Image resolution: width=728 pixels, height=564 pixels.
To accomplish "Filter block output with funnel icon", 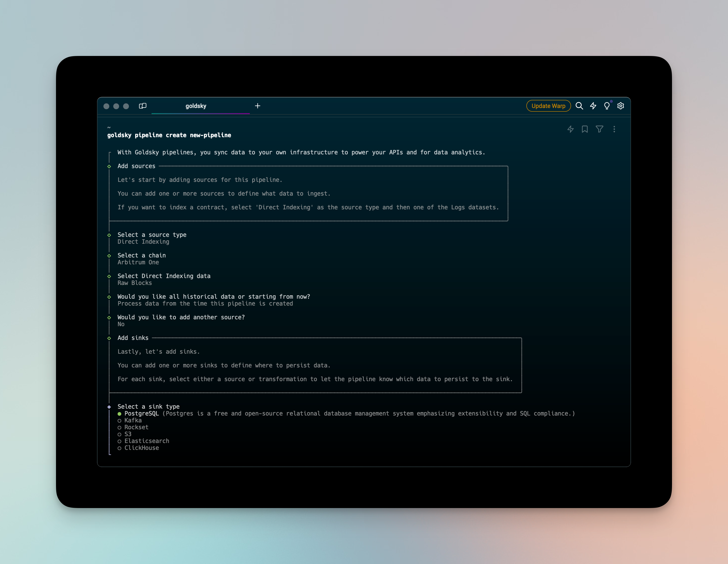I will (600, 129).
